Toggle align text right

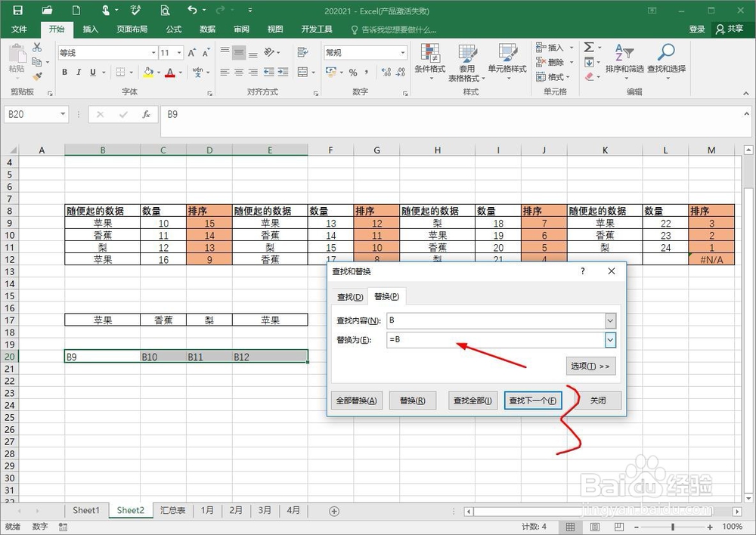click(253, 73)
